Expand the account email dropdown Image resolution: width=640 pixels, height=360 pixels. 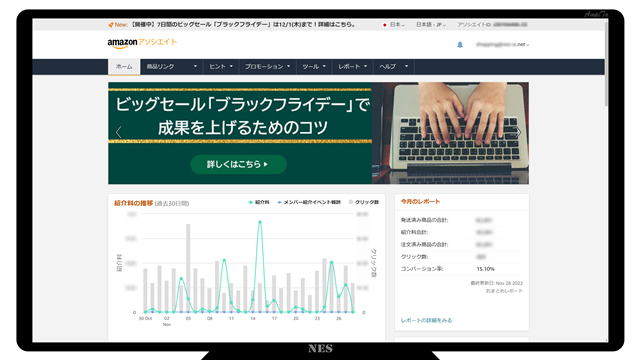click(502, 44)
